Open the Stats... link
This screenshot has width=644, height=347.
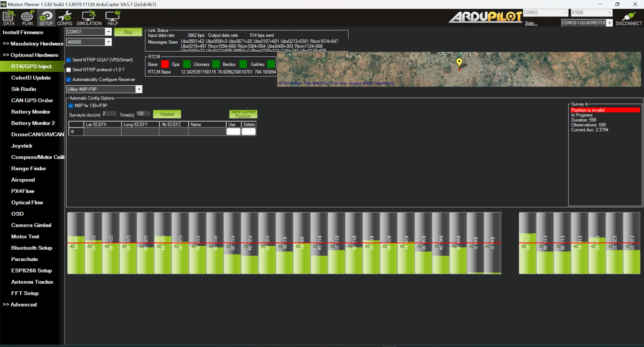coord(531,23)
